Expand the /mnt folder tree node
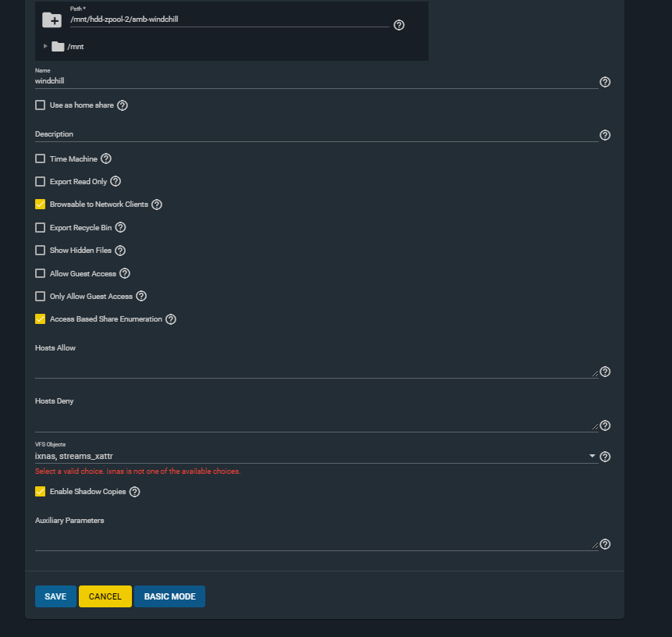Viewport: 672px width, 637px height. [x=45, y=47]
